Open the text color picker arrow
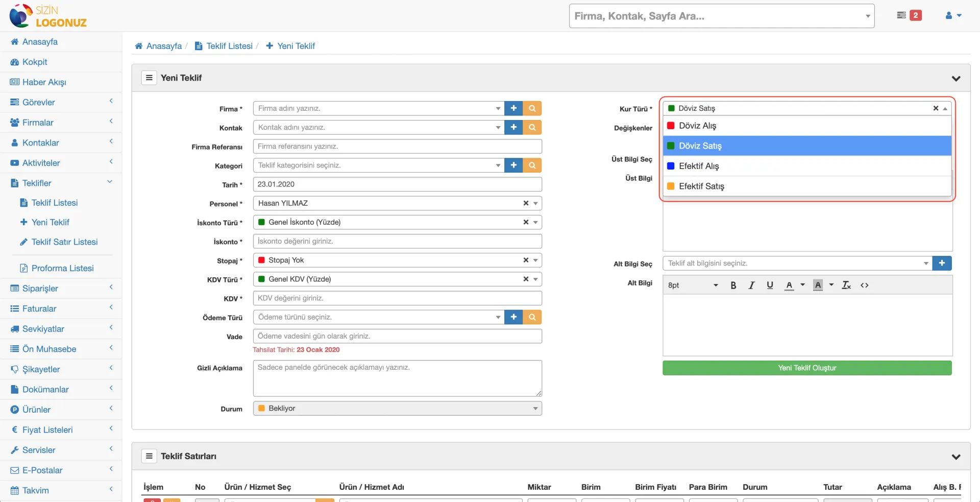This screenshot has width=980, height=502. pyautogui.click(x=802, y=285)
